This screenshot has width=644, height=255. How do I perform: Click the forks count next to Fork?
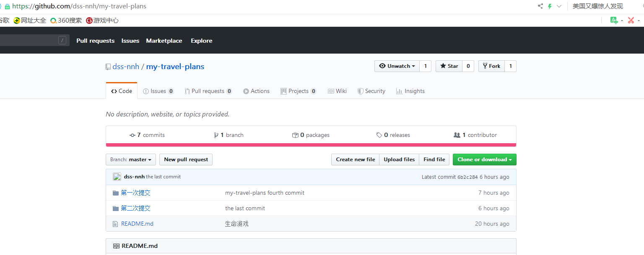pyautogui.click(x=510, y=66)
